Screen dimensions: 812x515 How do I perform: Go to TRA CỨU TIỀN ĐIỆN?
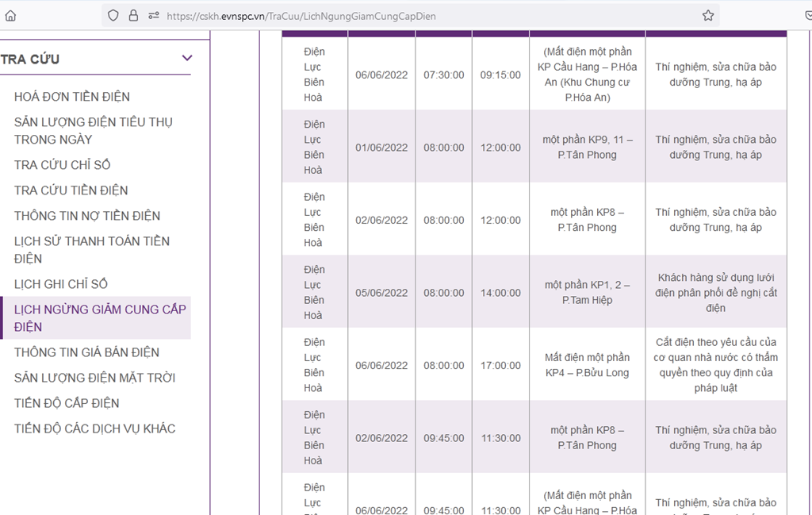click(x=71, y=190)
